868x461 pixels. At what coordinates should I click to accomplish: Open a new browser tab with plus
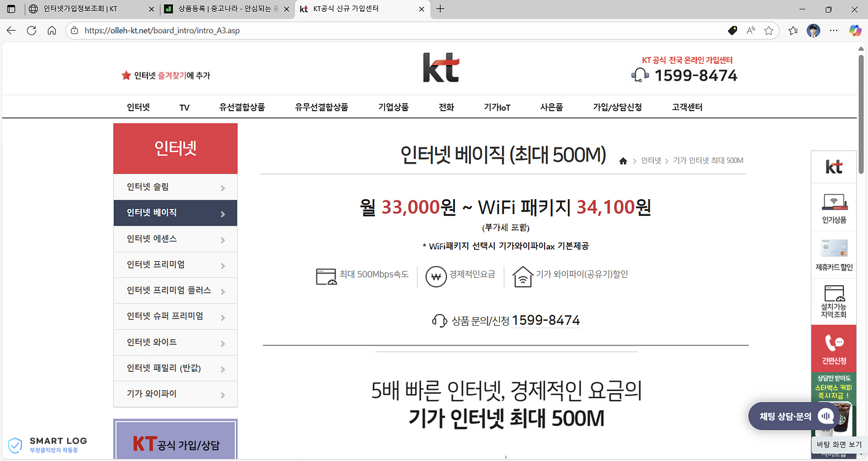pos(440,9)
